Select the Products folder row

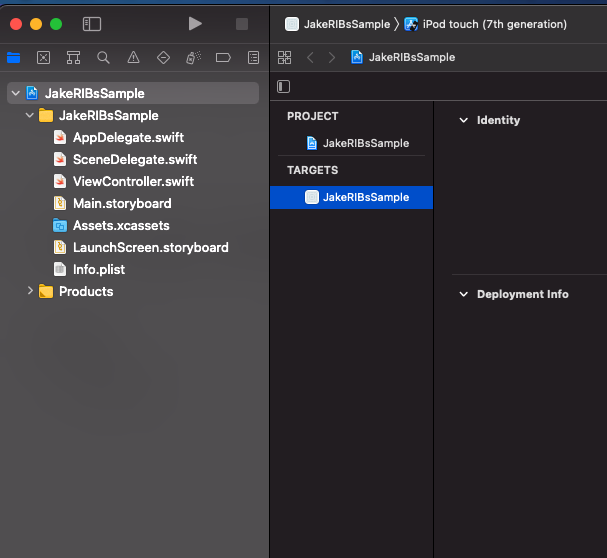[x=133, y=291]
